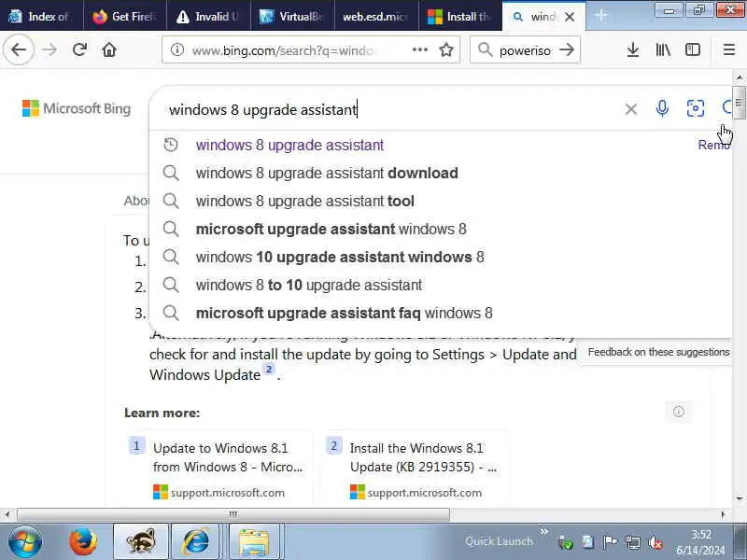Open Feedback on these suggestions
The width and height of the screenshot is (747, 560).
point(658,352)
